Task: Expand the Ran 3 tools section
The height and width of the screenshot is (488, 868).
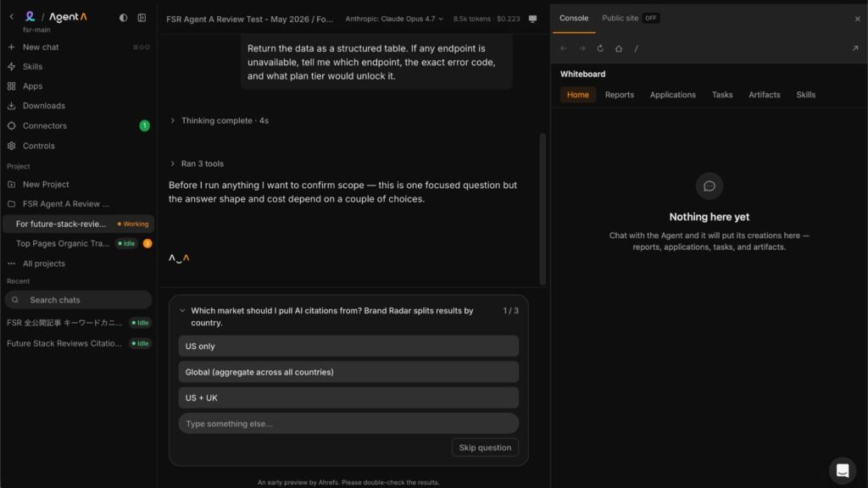Action: pos(197,164)
